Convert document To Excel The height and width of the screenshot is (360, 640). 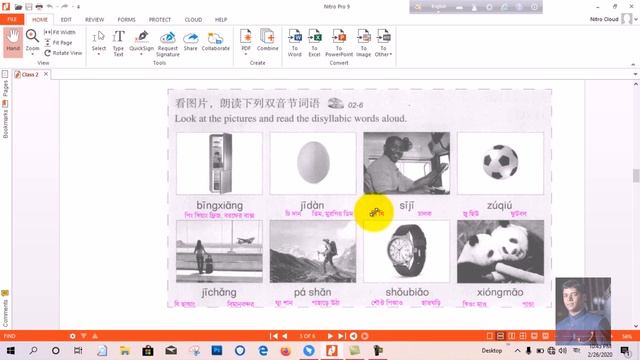pos(315,43)
